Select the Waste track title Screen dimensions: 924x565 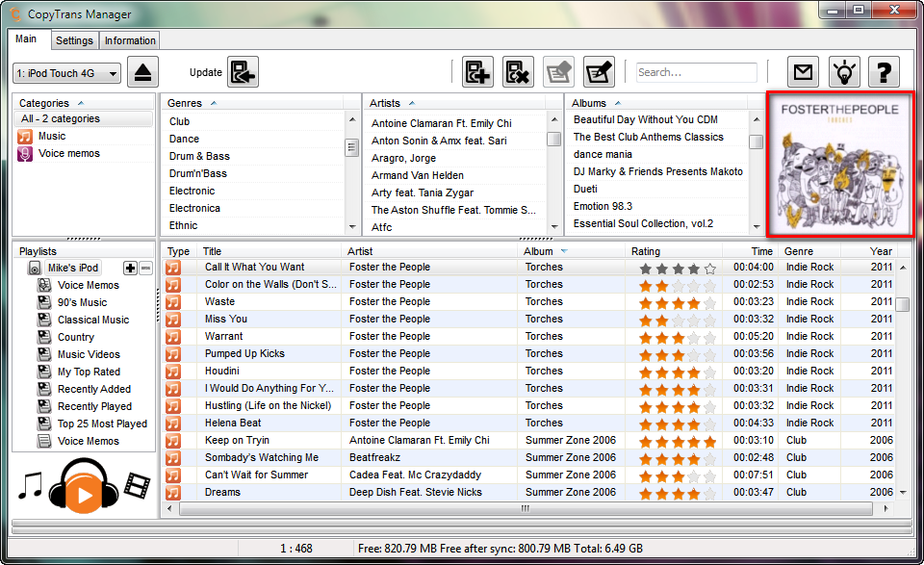point(219,301)
